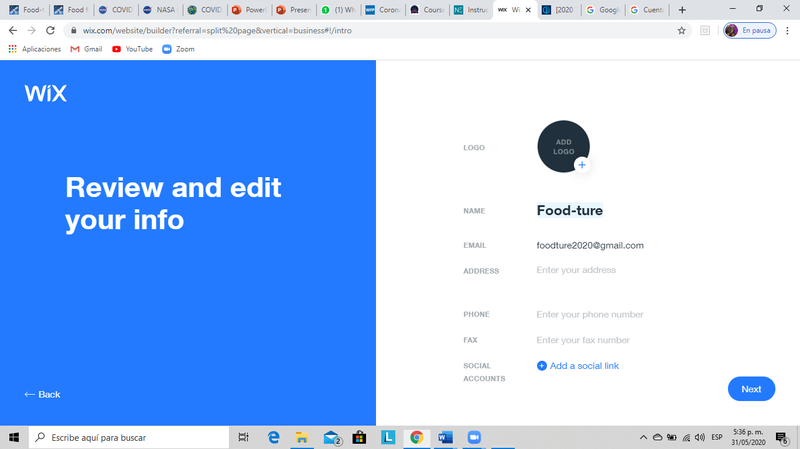Close the active Wix tab
The width and height of the screenshot is (800, 449).
528,10
